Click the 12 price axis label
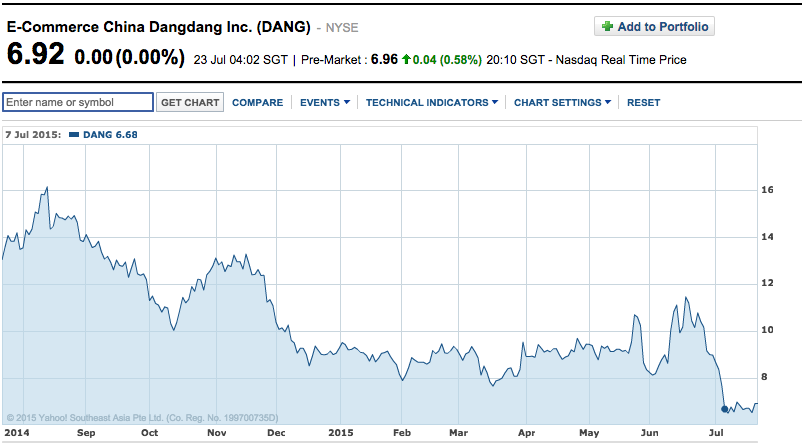The width and height of the screenshot is (810, 443). (x=767, y=283)
